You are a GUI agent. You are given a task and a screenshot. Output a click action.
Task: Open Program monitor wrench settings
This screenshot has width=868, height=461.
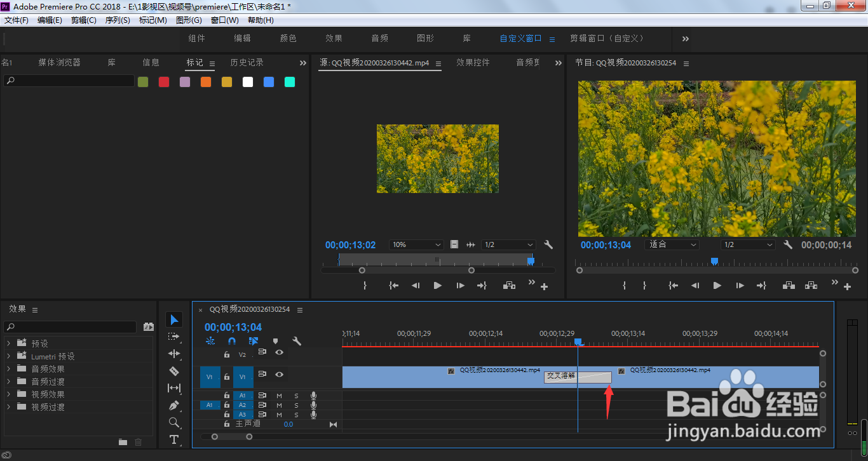coord(788,244)
